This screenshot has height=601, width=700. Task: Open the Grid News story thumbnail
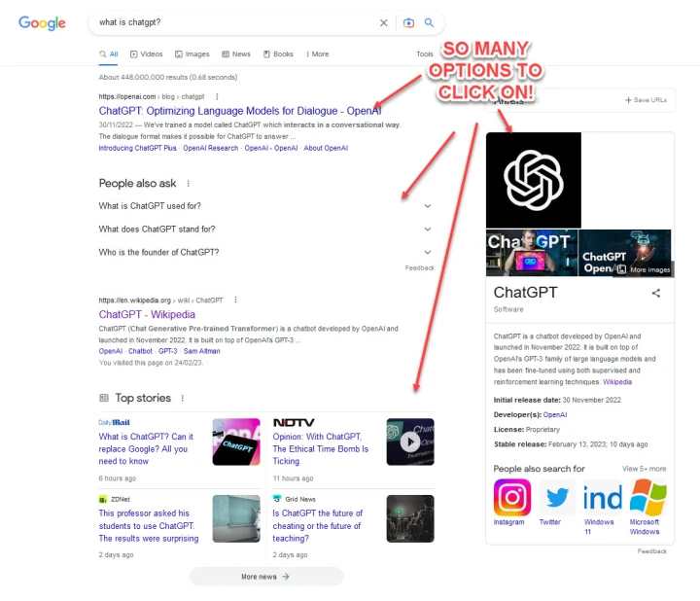click(x=410, y=519)
